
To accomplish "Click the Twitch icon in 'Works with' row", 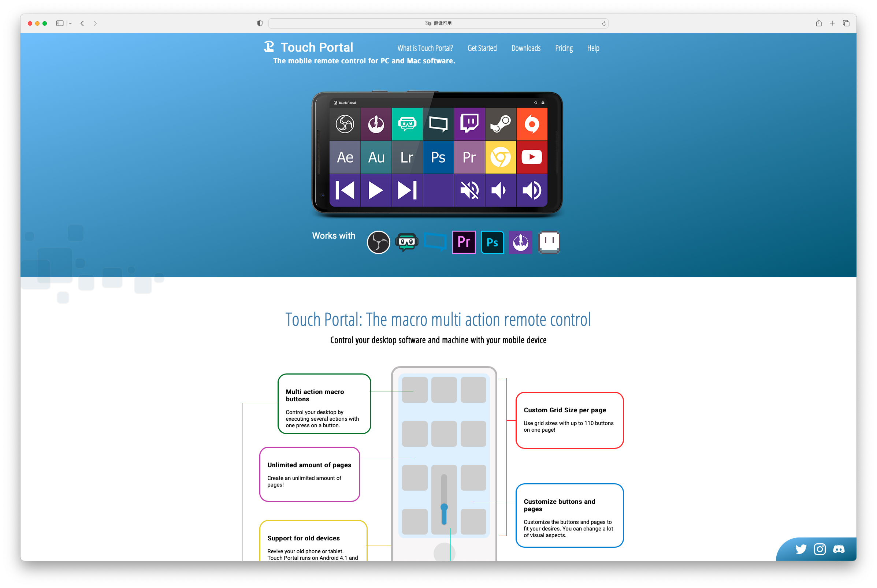I will coord(549,242).
